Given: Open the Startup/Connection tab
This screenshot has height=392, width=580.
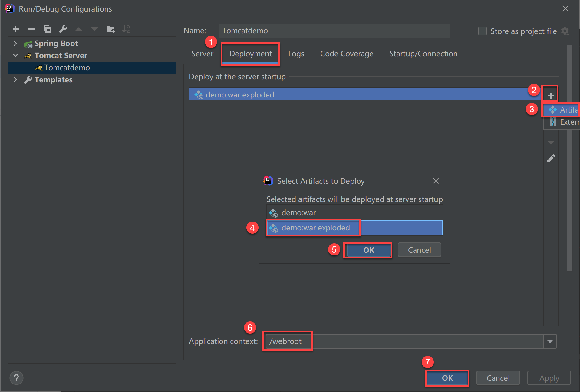Looking at the screenshot, I should click(423, 54).
